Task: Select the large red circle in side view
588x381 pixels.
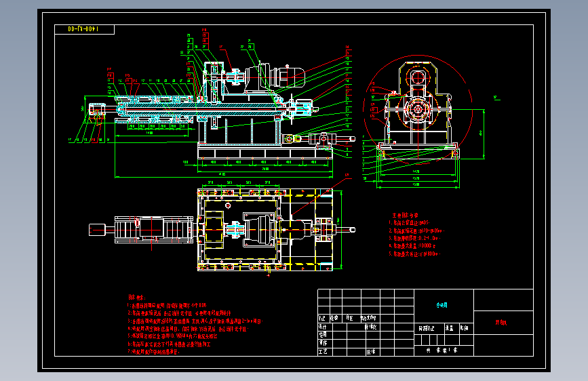Action: 418,110
